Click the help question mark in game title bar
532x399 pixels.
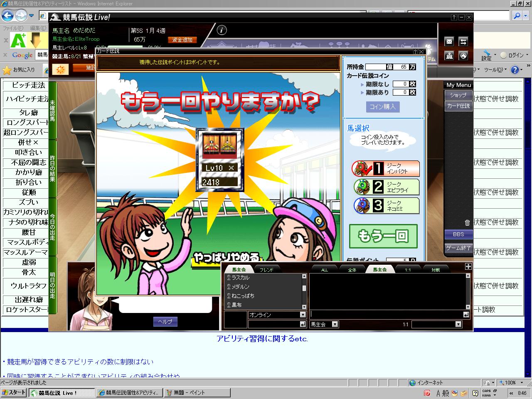[x=454, y=17]
